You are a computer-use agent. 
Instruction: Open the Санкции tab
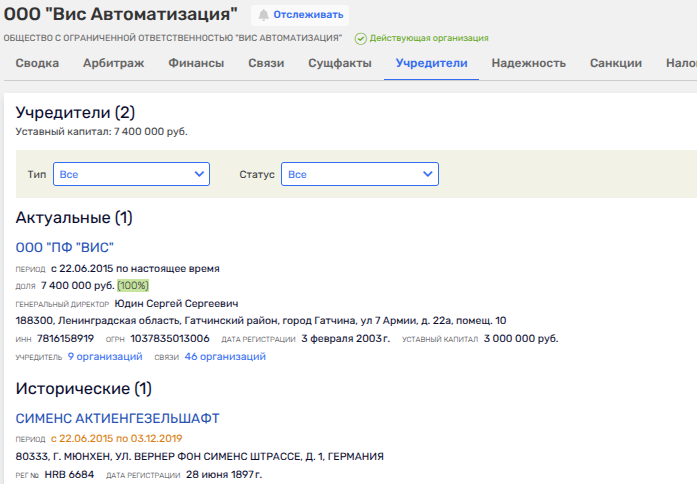point(616,63)
